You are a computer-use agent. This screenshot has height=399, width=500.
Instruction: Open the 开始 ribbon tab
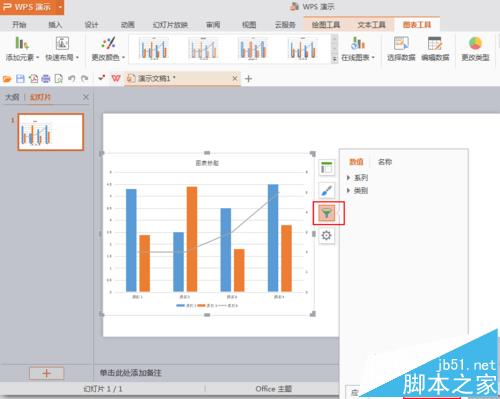(19, 25)
